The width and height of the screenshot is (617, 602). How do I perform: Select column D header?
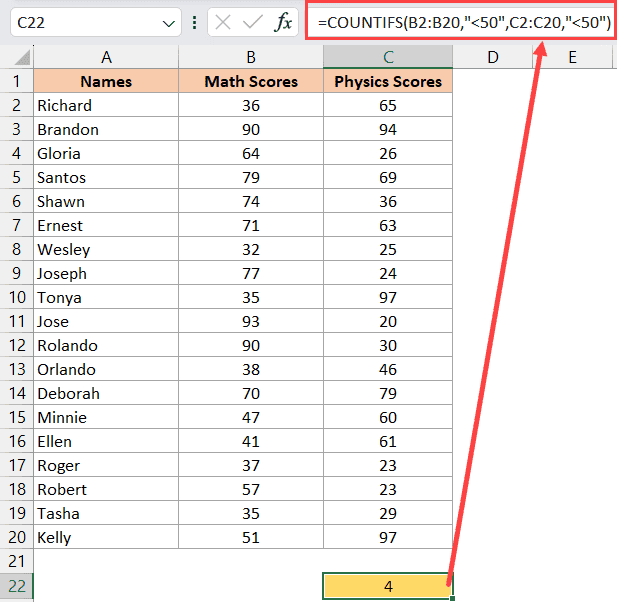click(x=492, y=59)
